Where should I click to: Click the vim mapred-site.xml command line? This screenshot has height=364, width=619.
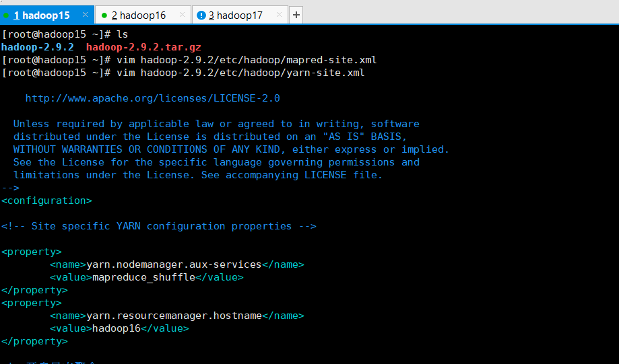[189, 60]
